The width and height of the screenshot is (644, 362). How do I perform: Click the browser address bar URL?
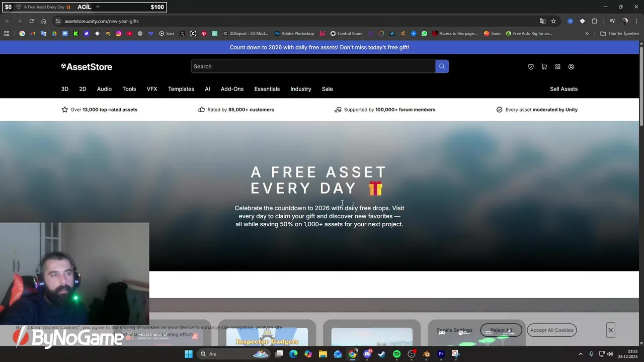(102, 21)
